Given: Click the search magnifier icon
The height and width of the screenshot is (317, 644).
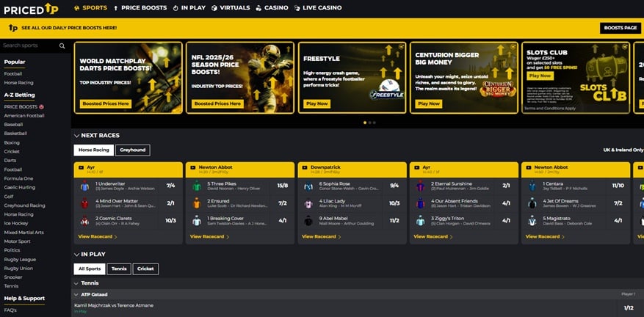Looking at the screenshot, I should coord(62,46).
